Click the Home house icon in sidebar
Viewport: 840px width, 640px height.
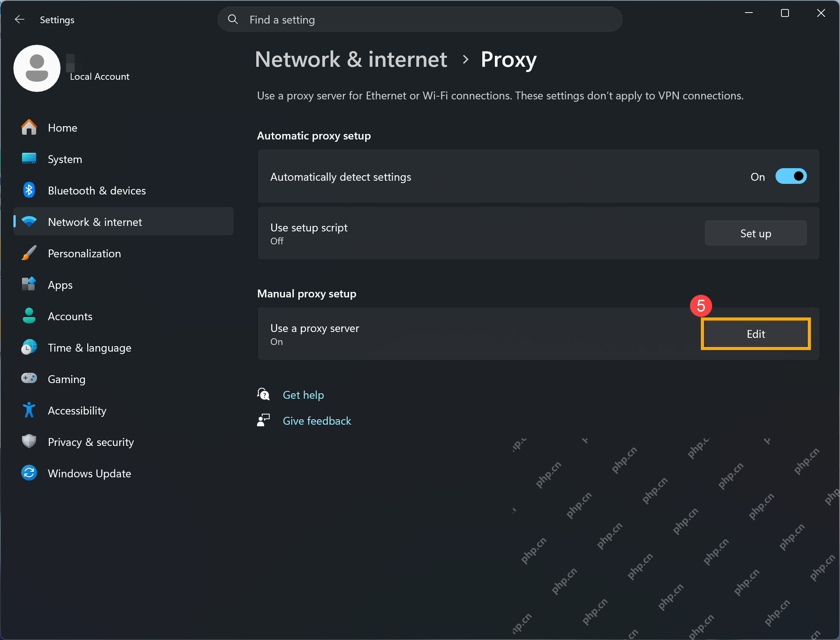(x=29, y=128)
